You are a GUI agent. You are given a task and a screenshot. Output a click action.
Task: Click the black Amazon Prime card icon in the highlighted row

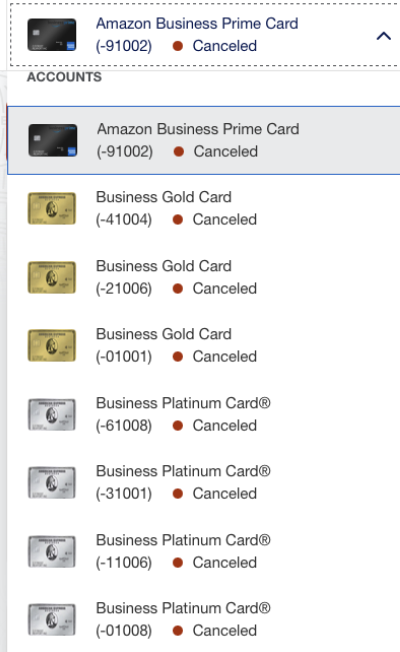(52, 140)
